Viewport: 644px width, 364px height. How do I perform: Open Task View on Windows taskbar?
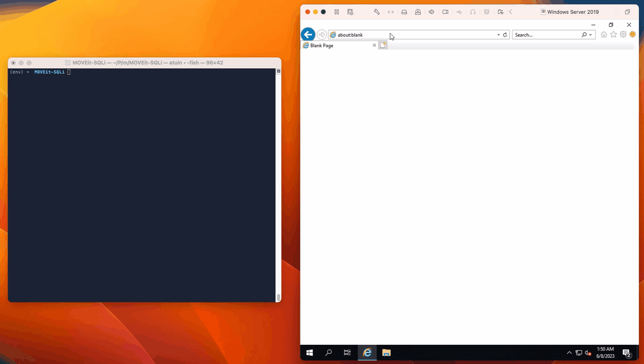click(x=347, y=353)
